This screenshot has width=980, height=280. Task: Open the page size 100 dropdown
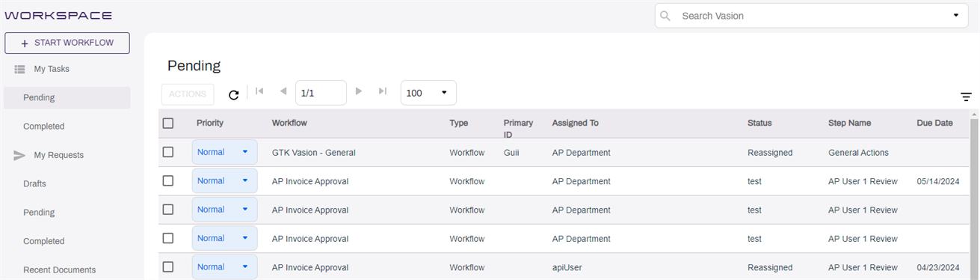point(428,93)
